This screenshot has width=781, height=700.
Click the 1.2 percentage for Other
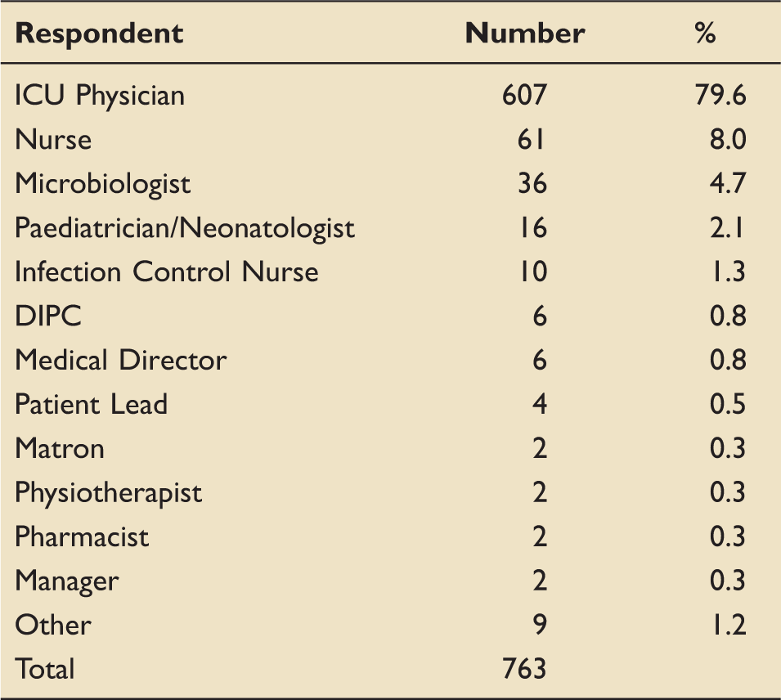(x=728, y=625)
